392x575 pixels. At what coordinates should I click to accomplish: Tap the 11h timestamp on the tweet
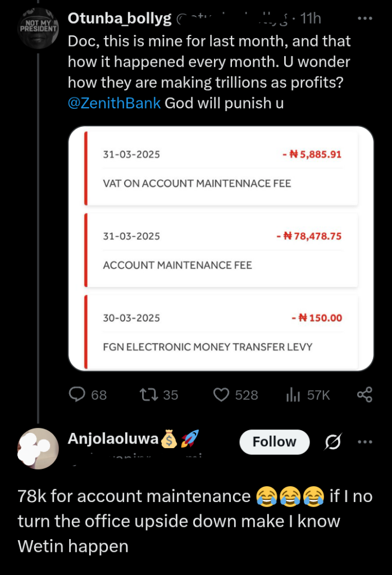(311, 19)
